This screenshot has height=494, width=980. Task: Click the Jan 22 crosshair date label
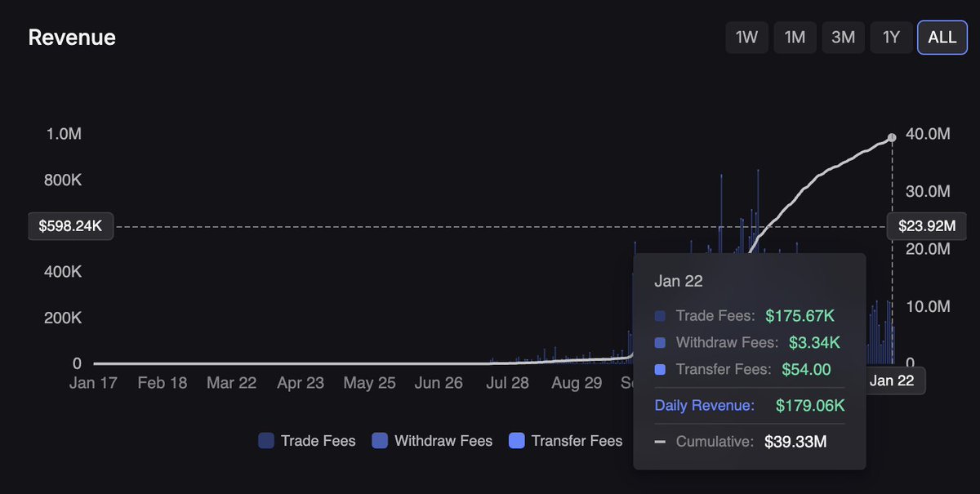point(892,381)
